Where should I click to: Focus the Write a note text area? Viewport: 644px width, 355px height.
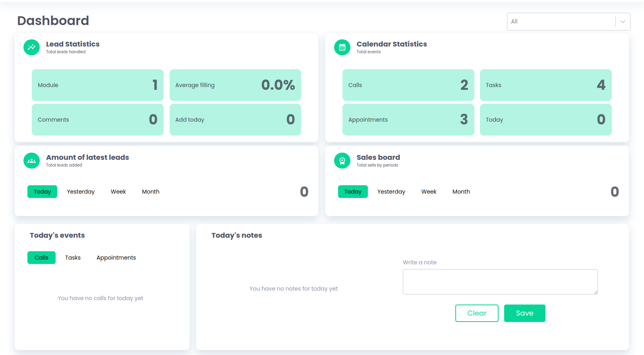(500, 282)
